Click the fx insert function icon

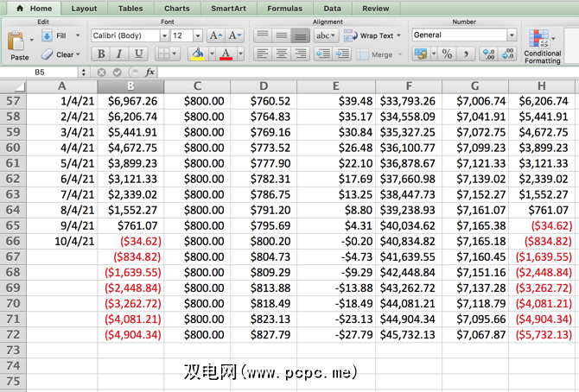(150, 73)
